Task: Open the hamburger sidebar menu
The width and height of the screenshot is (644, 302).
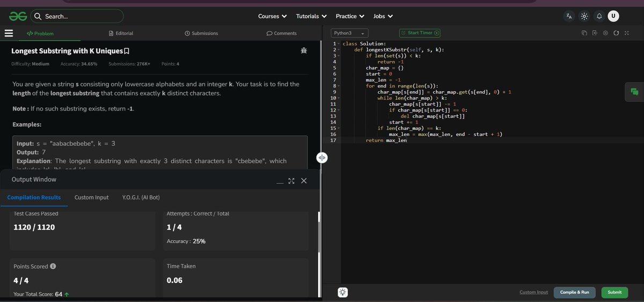Action: [9, 33]
